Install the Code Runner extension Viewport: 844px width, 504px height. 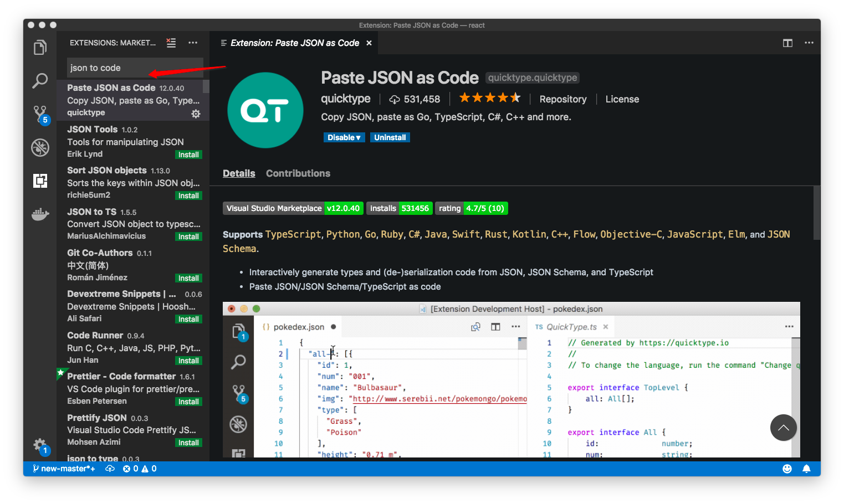point(188,361)
